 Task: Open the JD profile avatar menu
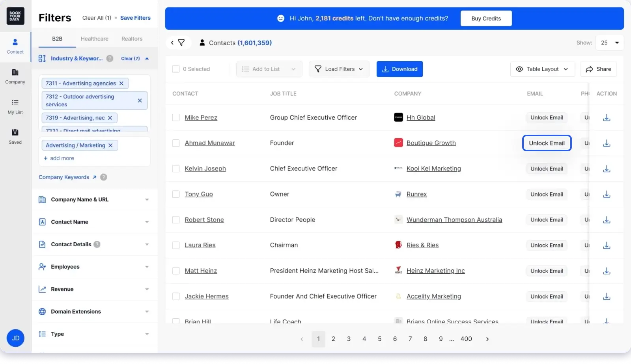click(15, 338)
